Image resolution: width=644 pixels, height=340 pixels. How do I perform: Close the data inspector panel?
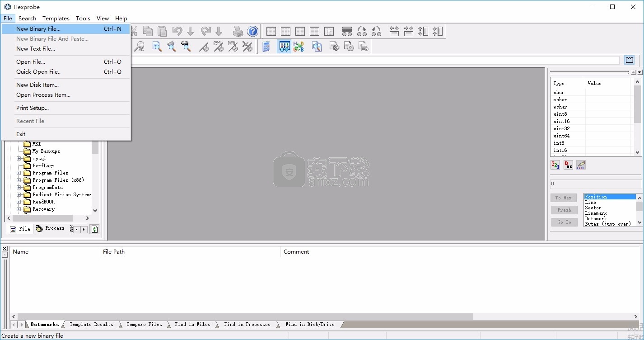(639, 72)
